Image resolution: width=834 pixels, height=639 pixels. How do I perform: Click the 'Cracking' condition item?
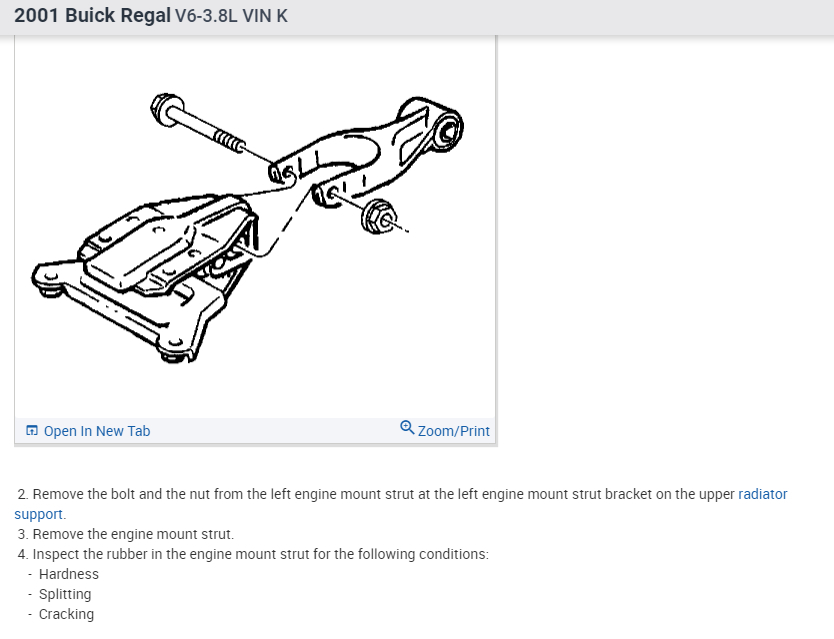pyautogui.click(x=66, y=614)
